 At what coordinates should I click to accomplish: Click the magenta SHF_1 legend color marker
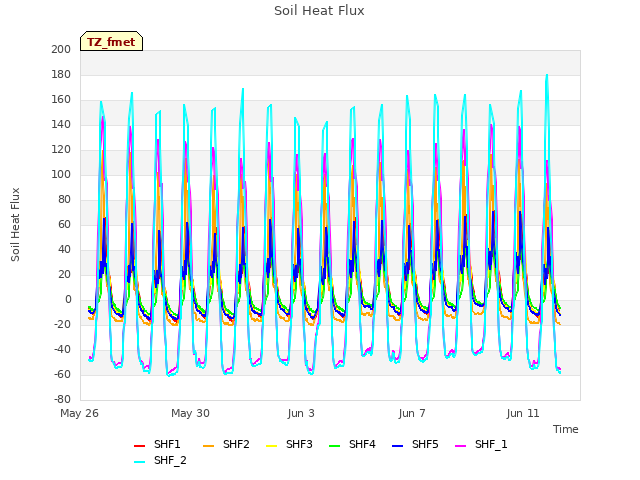(460, 446)
